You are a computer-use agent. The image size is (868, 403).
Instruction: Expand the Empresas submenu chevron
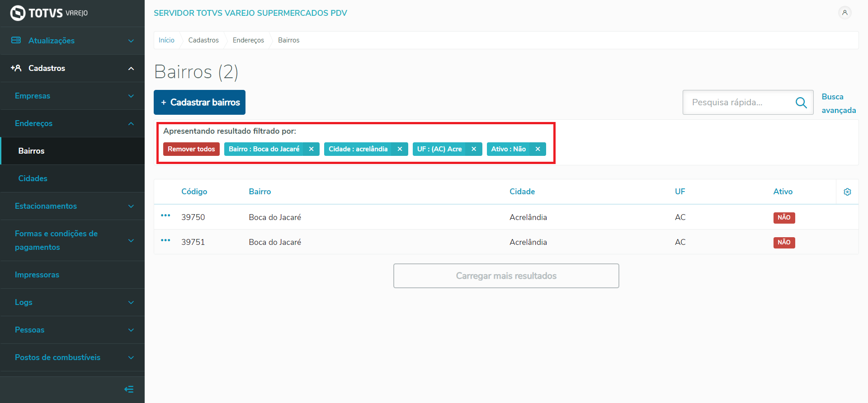131,96
